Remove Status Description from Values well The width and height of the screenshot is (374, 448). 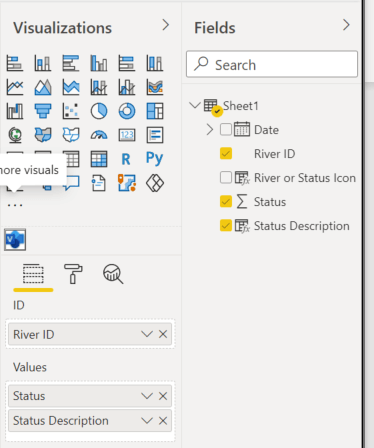coord(163,421)
